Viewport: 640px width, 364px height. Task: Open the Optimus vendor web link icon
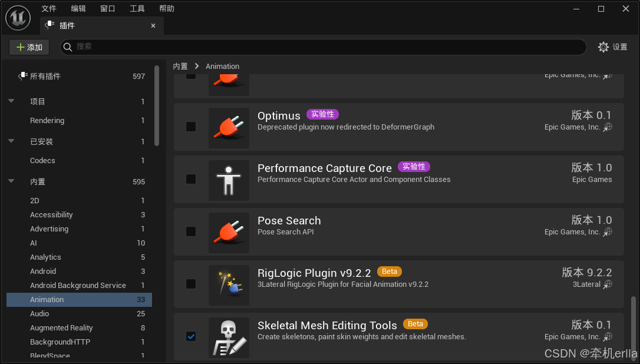(608, 127)
